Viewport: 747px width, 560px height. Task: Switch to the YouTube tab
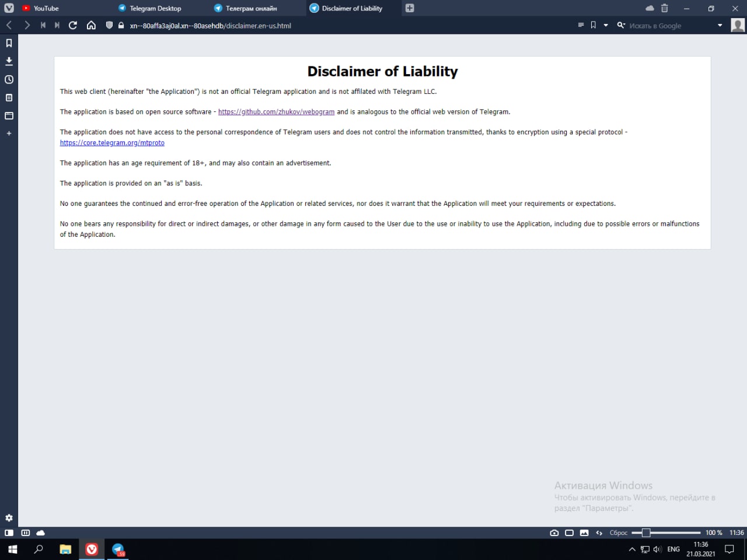pyautogui.click(x=46, y=8)
